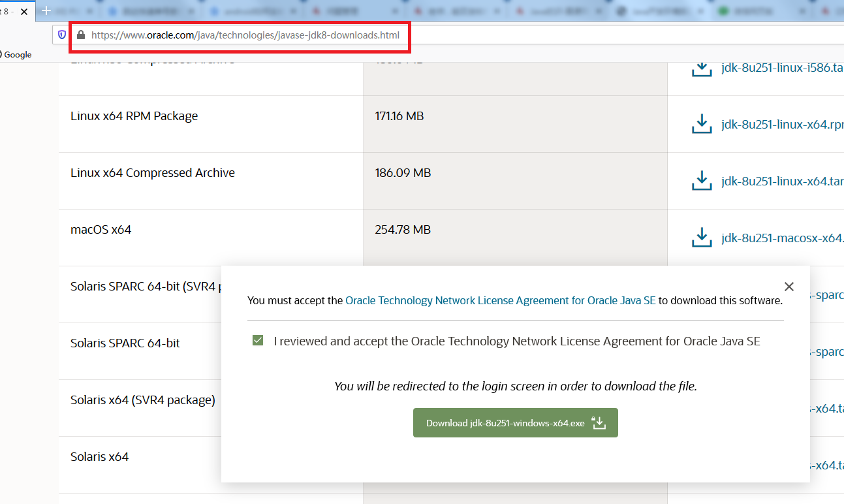Select the text Linux x64 Compressed Archive
The image size is (844, 504).
[153, 173]
